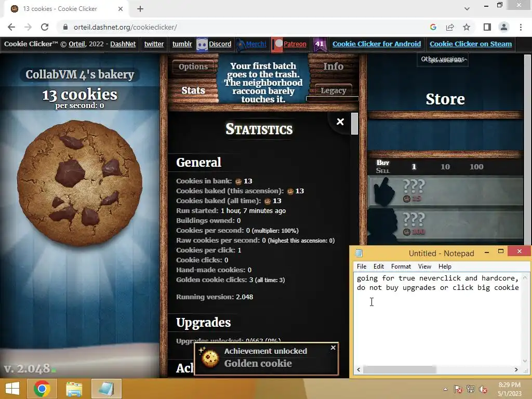Switch the store to Buy mode
The width and height of the screenshot is (532, 399).
383,163
